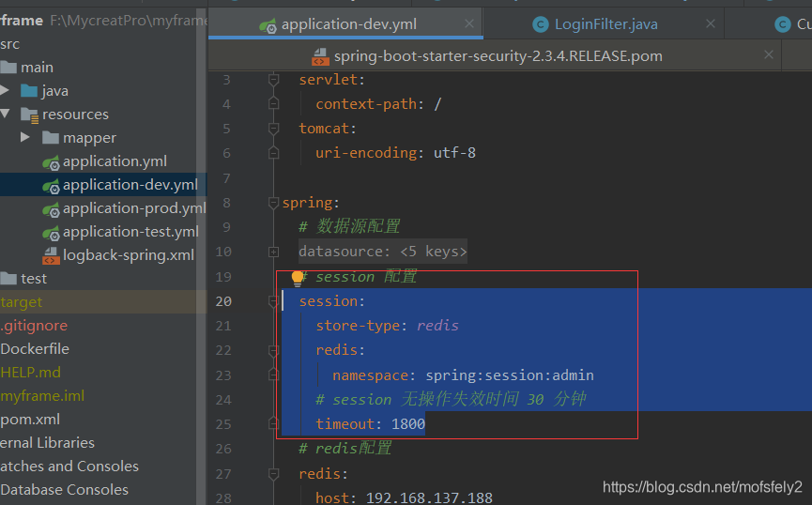Expand the java folder arrow
812x505 pixels.
5,91
